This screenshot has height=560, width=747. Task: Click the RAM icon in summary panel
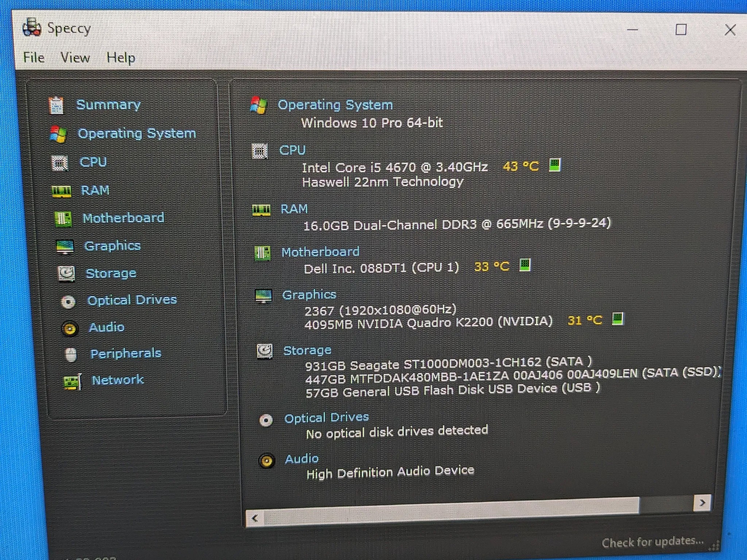262,210
